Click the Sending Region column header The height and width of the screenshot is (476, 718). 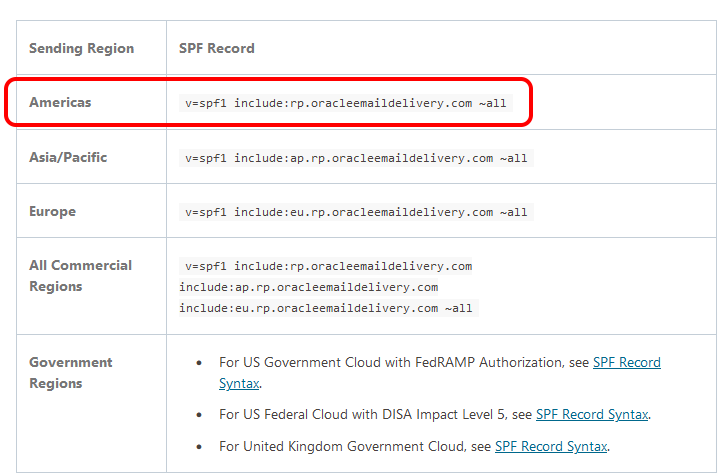click(x=81, y=48)
